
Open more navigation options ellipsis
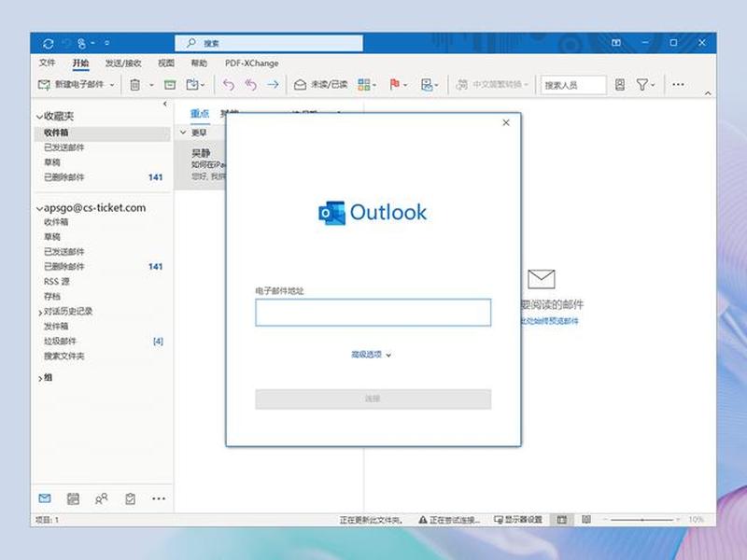(159, 498)
